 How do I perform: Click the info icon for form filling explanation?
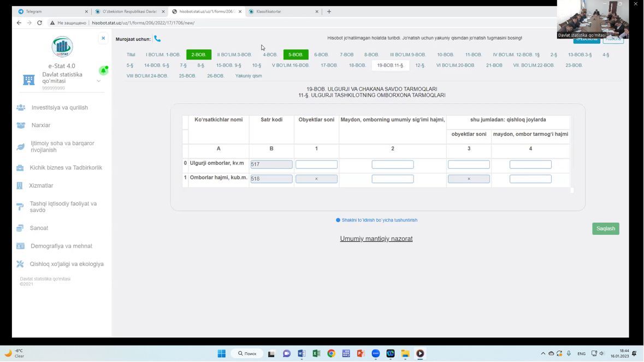pos(338,221)
